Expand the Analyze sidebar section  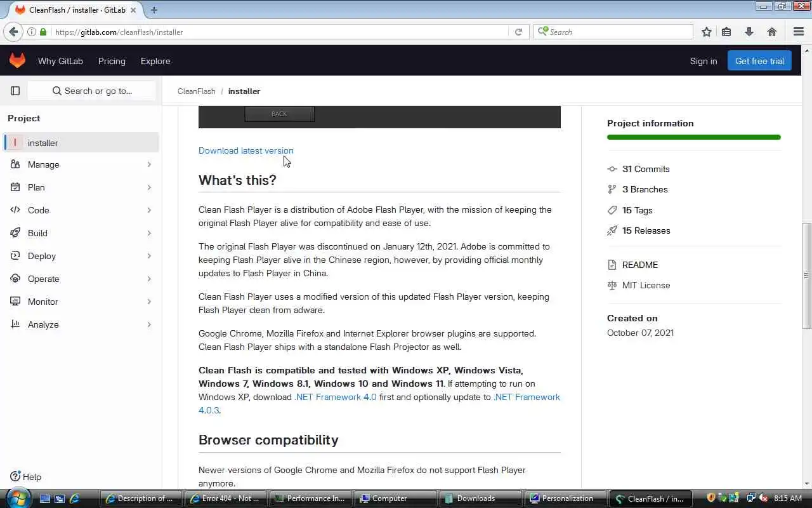click(81, 324)
